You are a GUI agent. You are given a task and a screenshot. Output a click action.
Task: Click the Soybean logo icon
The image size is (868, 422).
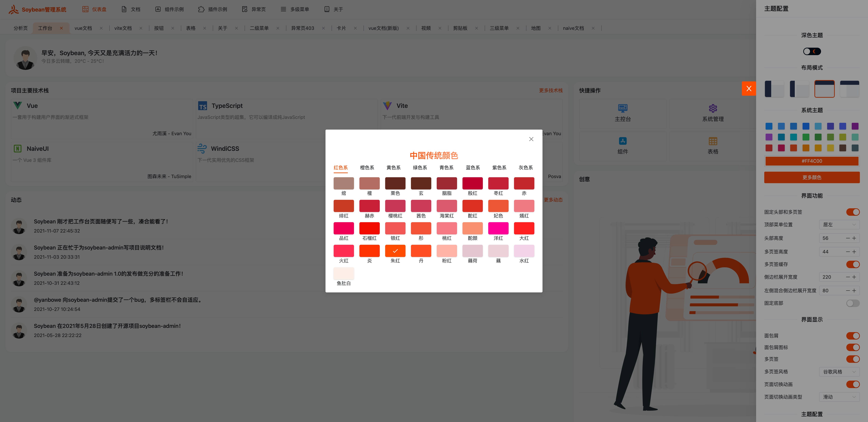click(x=14, y=9)
